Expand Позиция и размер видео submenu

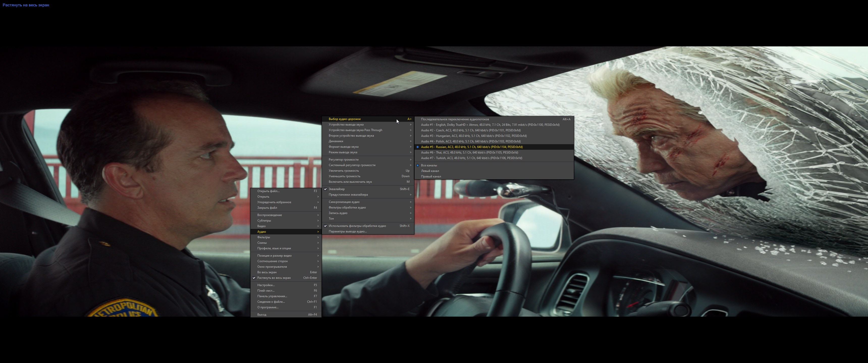(286, 256)
